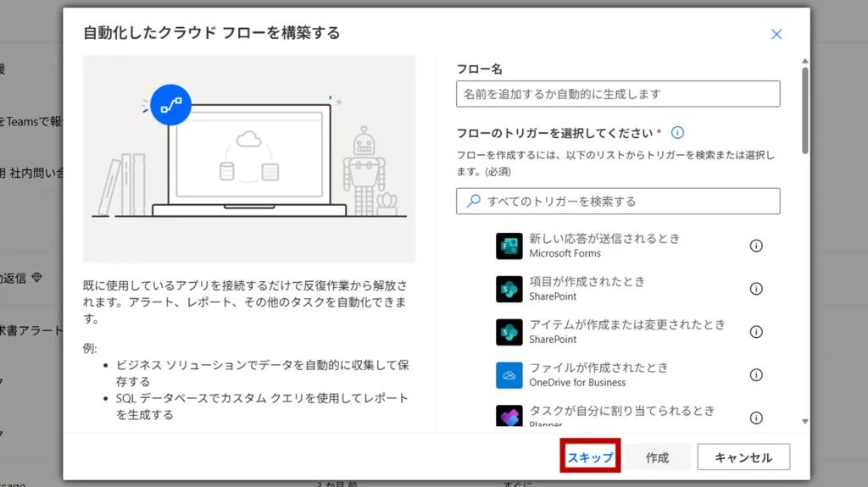868x487 pixels.
Task: Click the magnifier icon in trigger search
Action: pos(472,202)
